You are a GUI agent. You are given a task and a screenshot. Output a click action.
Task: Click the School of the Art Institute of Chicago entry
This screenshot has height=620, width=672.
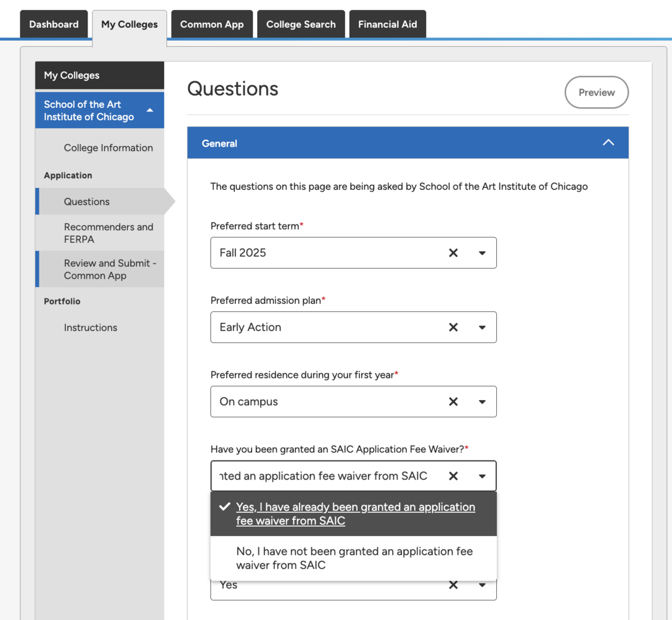pos(99,110)
